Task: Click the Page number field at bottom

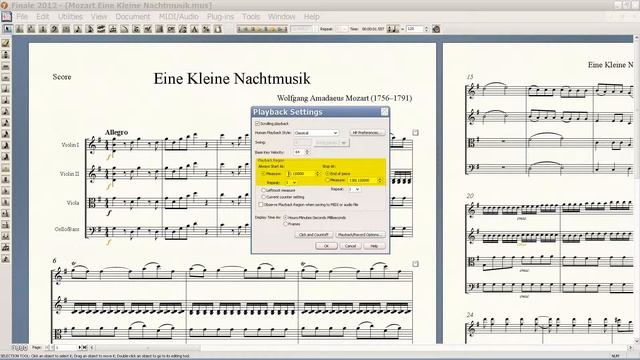Action: point(66,347)
